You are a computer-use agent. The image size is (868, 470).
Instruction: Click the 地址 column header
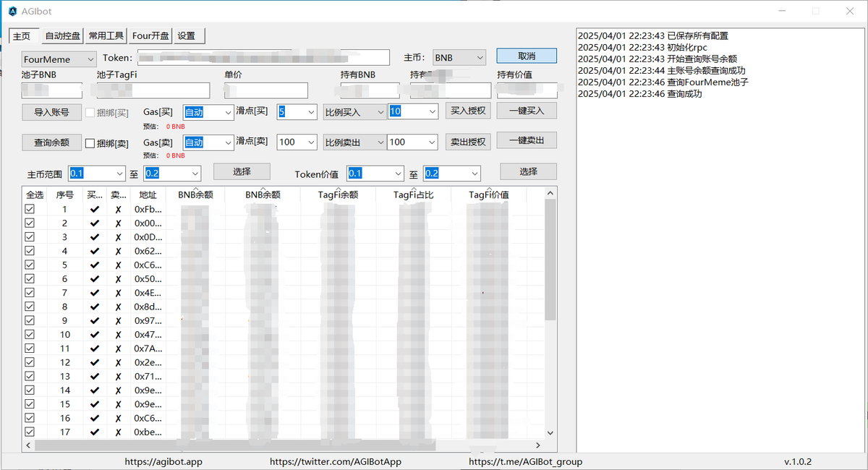148,195
